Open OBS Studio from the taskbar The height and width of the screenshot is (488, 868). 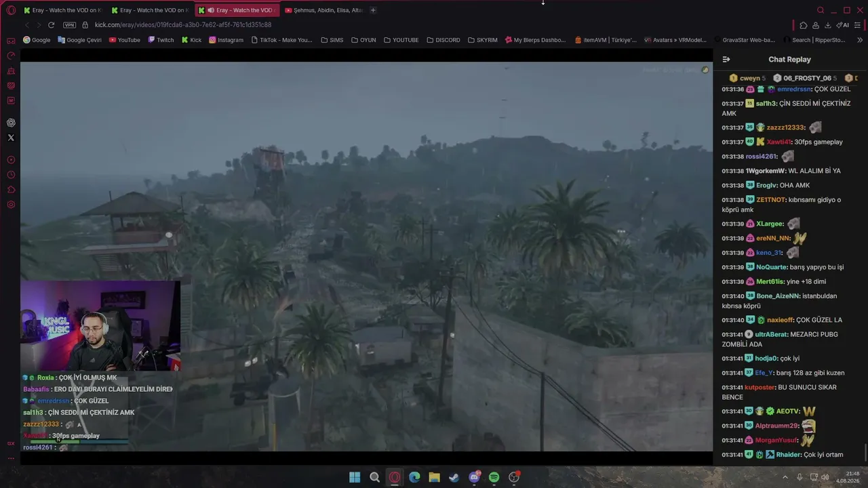(x=514, y=477)
